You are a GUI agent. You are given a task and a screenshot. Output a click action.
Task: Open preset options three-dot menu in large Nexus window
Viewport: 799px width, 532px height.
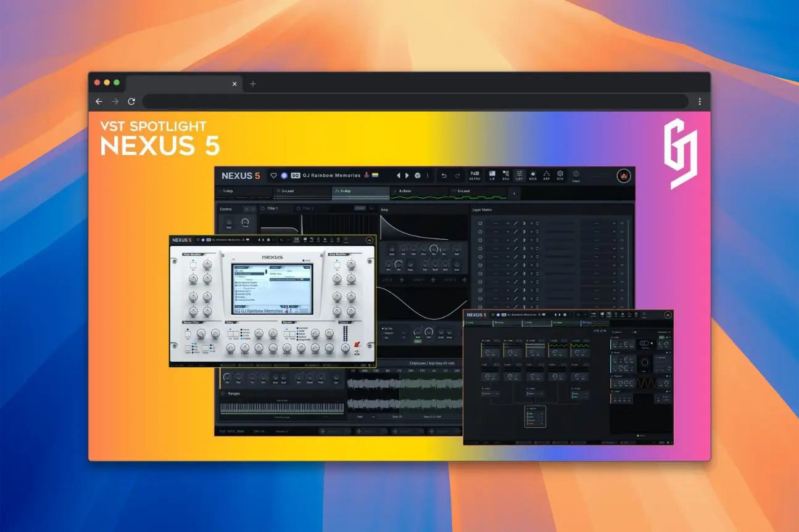(x=428, y=175)
